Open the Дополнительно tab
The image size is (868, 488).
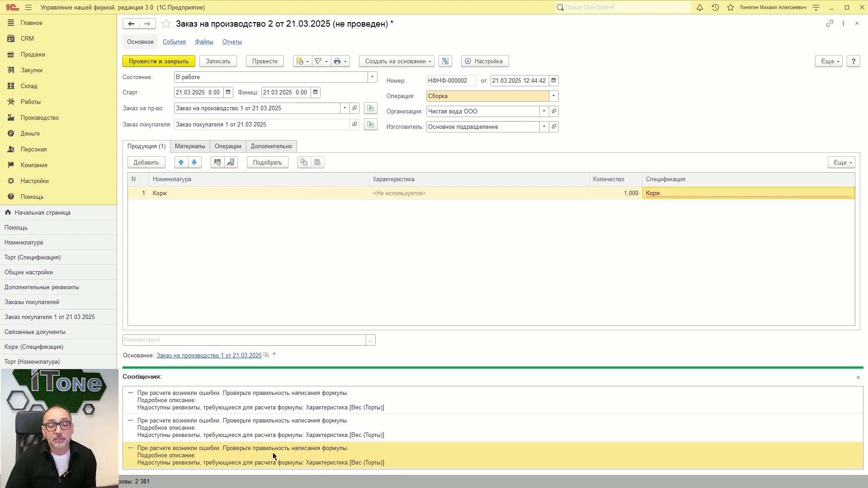(x=271, y=146)
